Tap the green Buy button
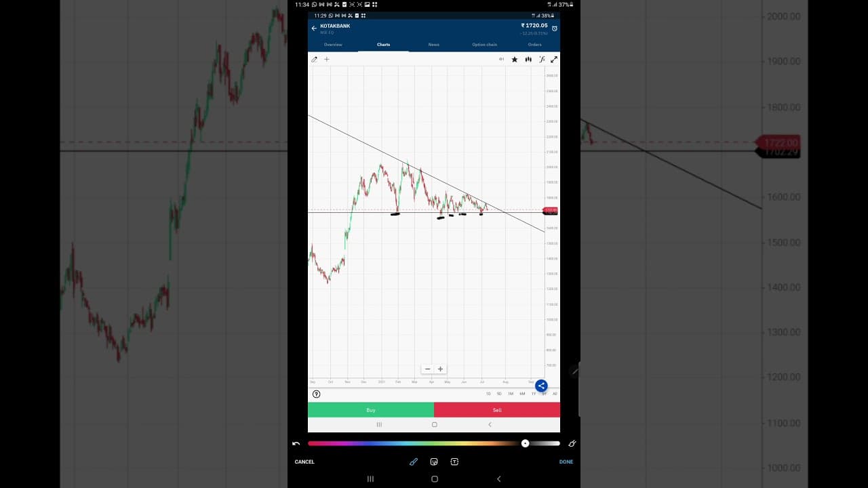The width and height of the screenshot is (868, 488). click(371, 410)
